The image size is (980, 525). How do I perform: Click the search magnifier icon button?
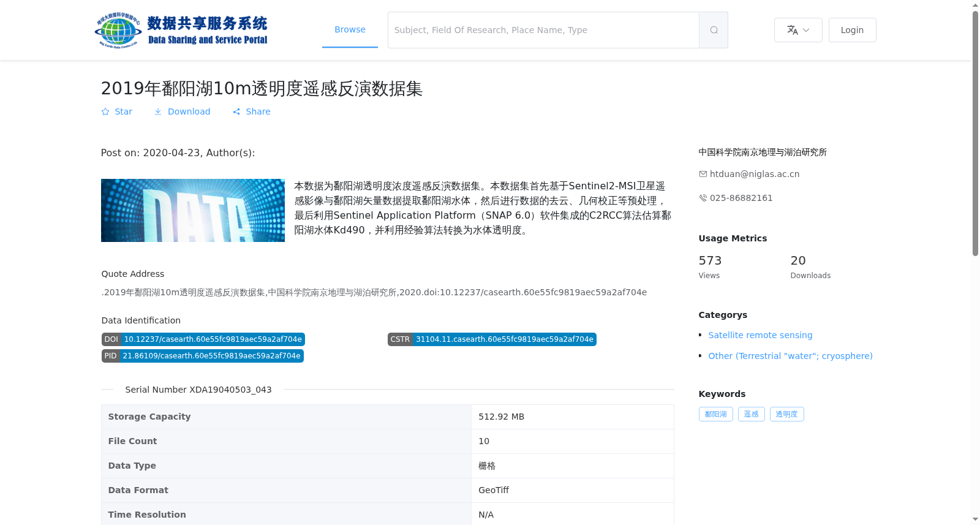point(714,30)
